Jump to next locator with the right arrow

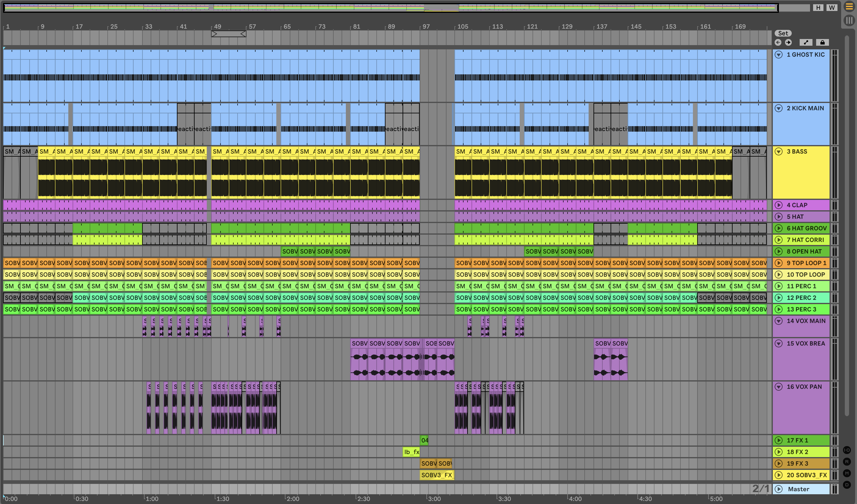(x=788, y=42)
